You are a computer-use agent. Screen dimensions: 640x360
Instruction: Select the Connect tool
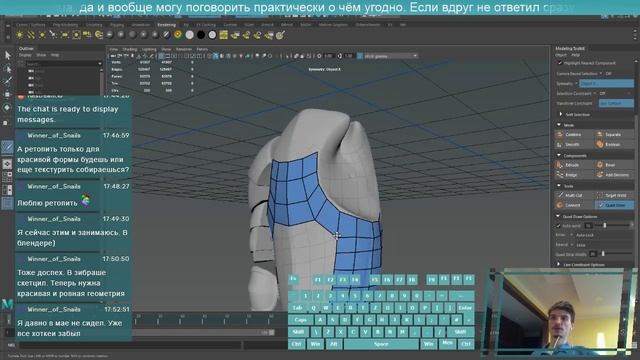pyautogui.click(x=573, y=205)
